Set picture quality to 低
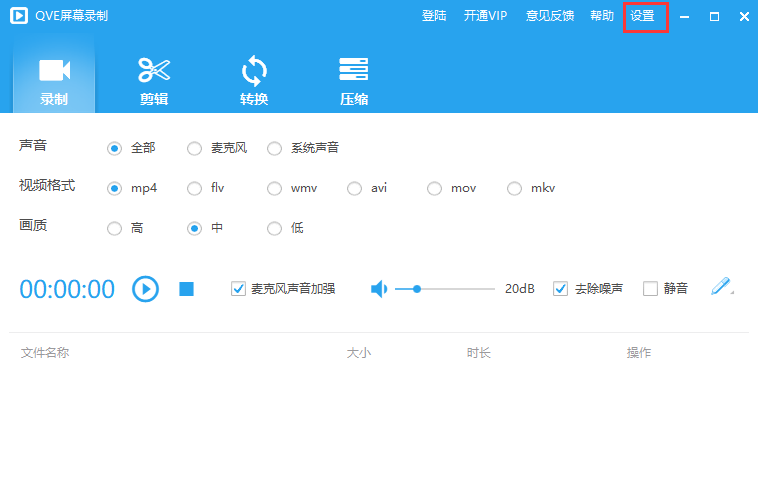The image size is (758, 482). click(275, 228)
